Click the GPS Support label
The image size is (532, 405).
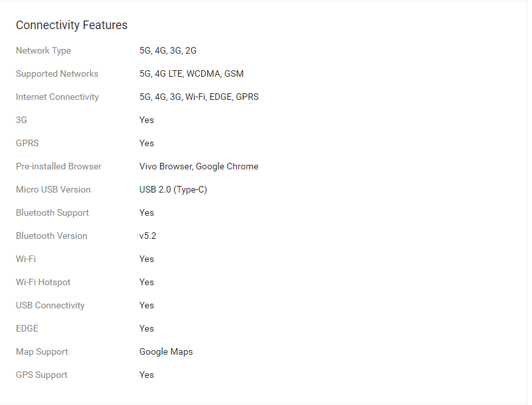click(x=42, y=375)
